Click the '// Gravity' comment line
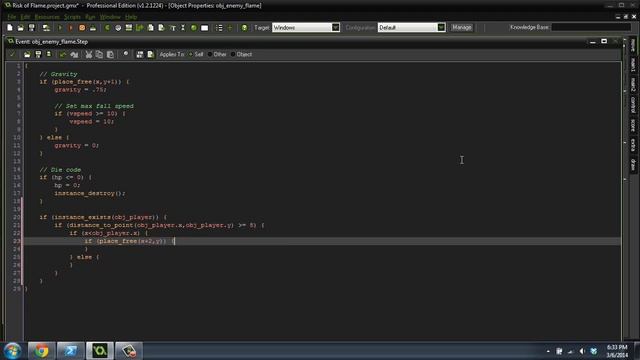The image size is (640, 360). pyautogui.click(x=58, y=74)
